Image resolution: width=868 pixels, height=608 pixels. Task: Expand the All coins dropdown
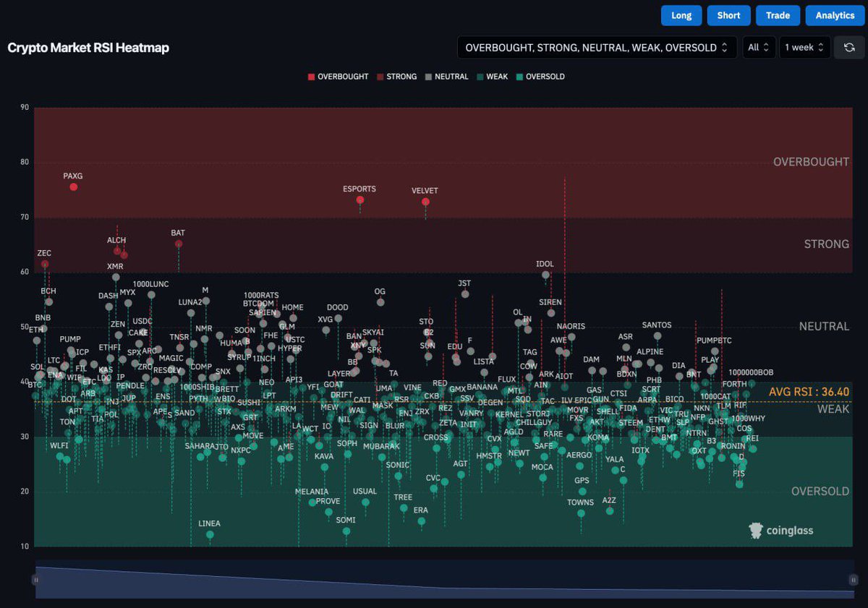pos(759,47)
